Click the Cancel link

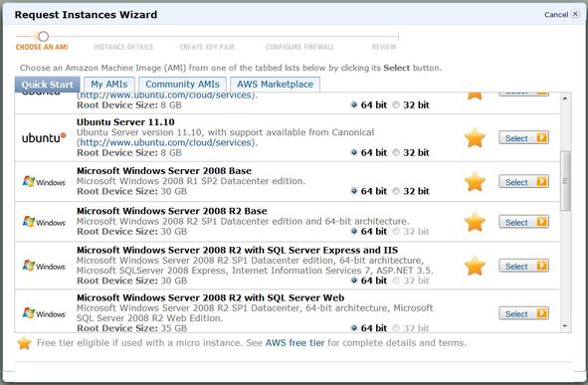point(556,15)
